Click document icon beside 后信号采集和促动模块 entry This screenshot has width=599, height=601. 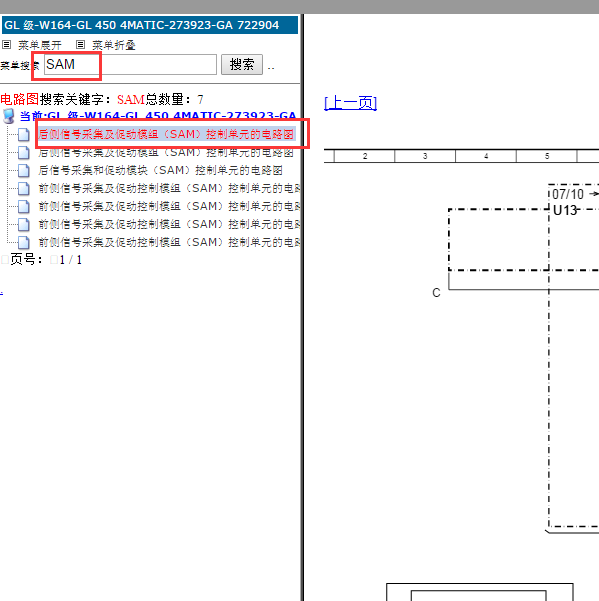click(23, 171)
